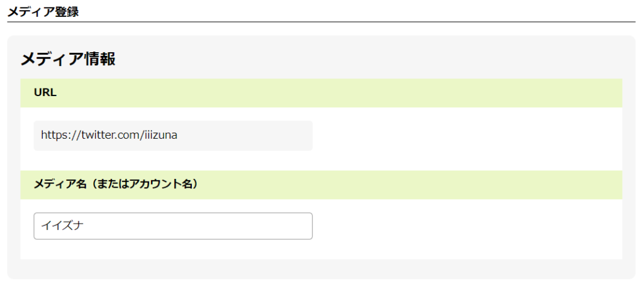Click the URL field showing twitter.com/iiizuna

(x=173, y=136)
